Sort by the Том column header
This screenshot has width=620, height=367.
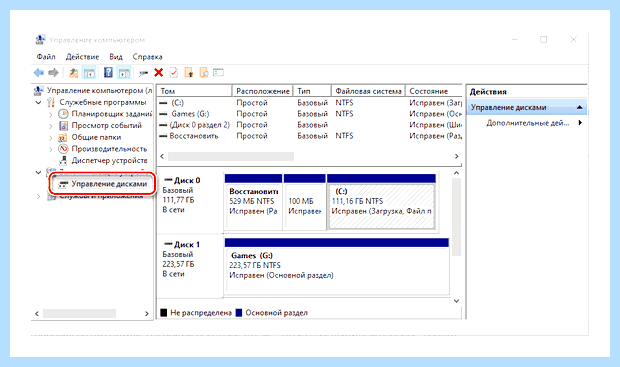click(x=195, y=91)
